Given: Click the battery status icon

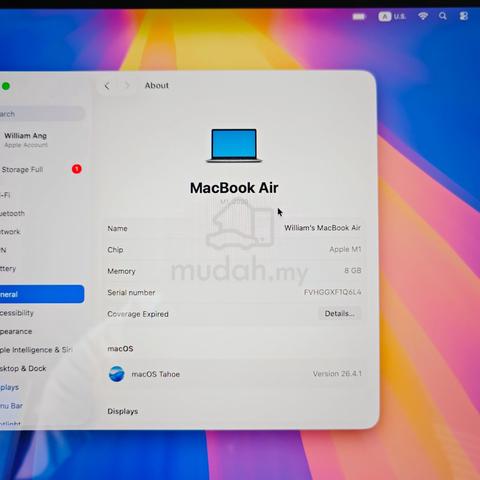Looking at the screenshot, I should tap(359, 16).
